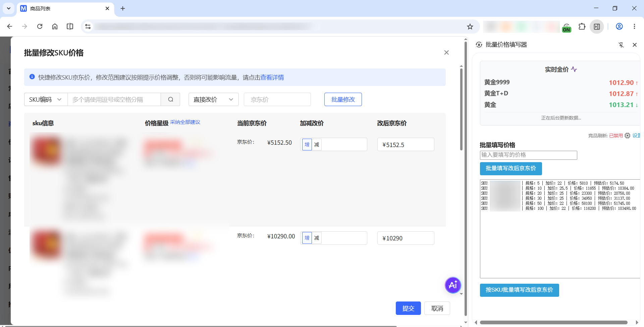Click the green ON extension icon
This screenshot has width=644, height=327.
567,28
